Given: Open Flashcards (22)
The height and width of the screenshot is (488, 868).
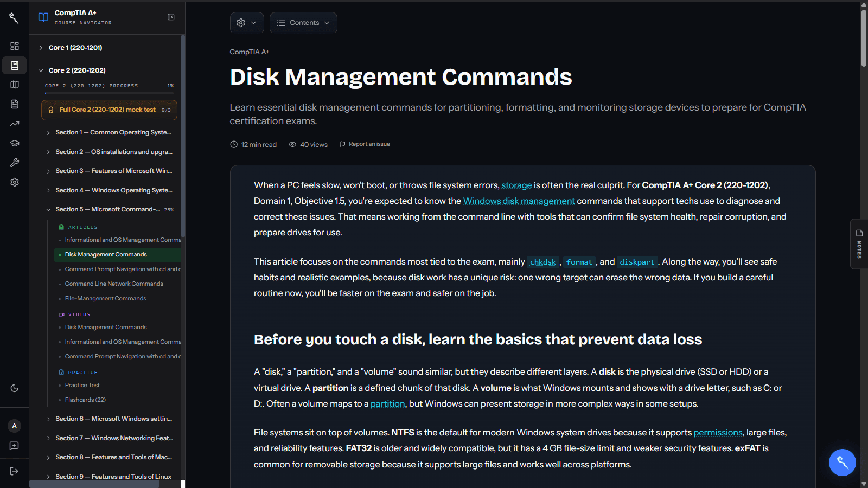Looking at the screenshot, I should 85,400.
